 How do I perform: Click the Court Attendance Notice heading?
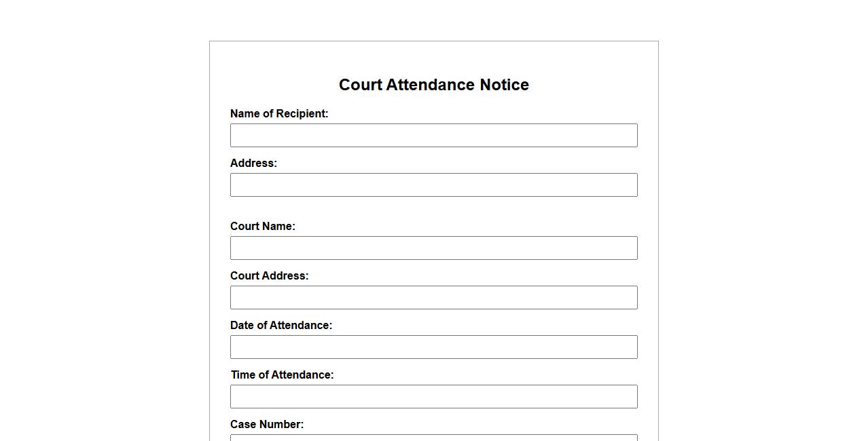tap(433, 85)
